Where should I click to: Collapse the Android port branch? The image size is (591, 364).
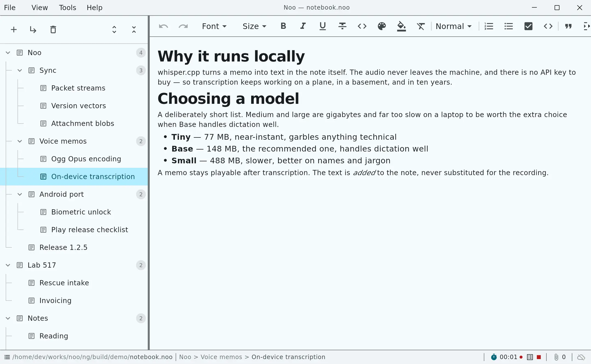pos(20,194)
